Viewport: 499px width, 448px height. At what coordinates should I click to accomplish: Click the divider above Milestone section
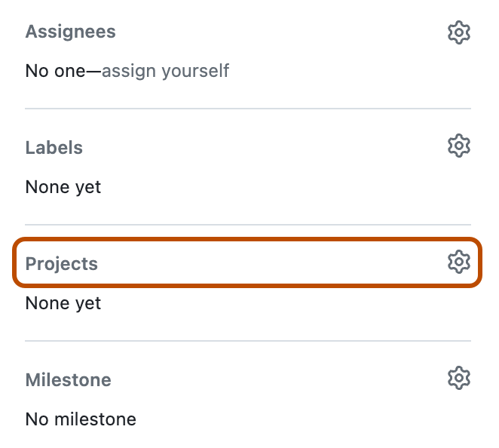pos(248,341)
